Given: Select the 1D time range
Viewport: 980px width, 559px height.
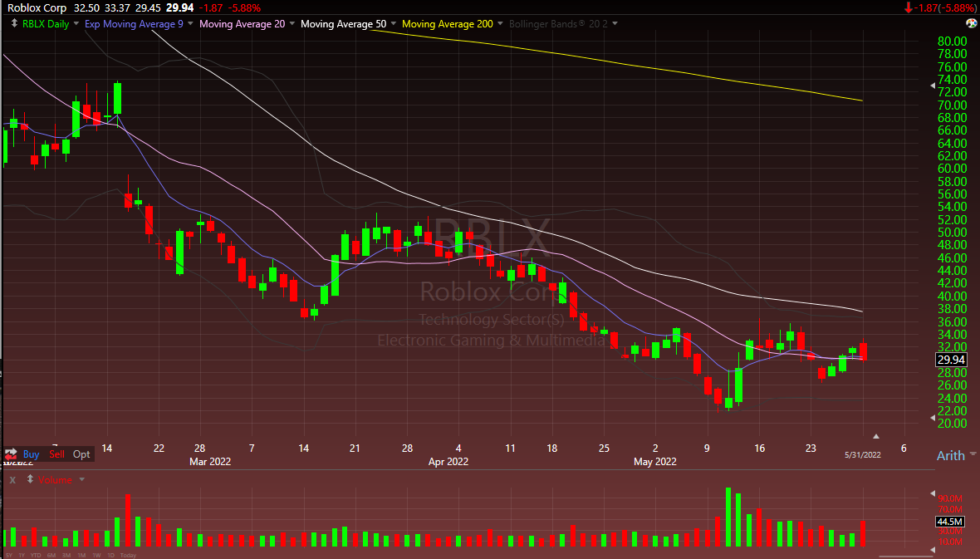Looking at the screenshot, I should 110,555.
